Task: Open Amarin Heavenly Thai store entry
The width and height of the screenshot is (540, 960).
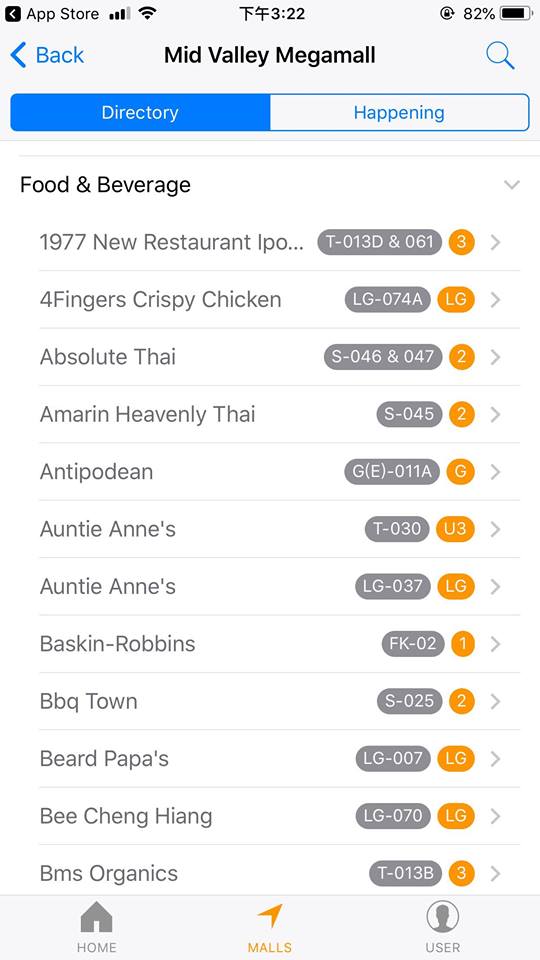Action: [280, 414]
